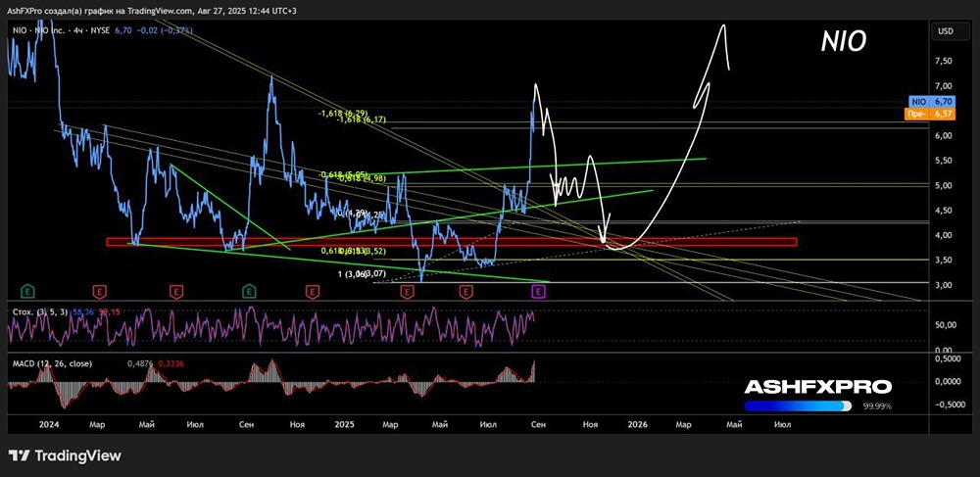This screenshot has width=980, height=477.
Task: Click the 3,50 price axis label
Action: click(x=945, y=261)
